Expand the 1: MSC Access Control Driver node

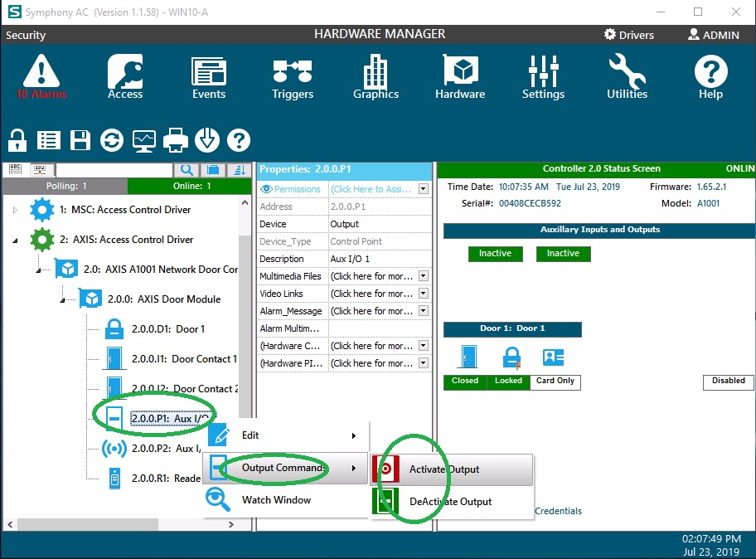[16, 210]
